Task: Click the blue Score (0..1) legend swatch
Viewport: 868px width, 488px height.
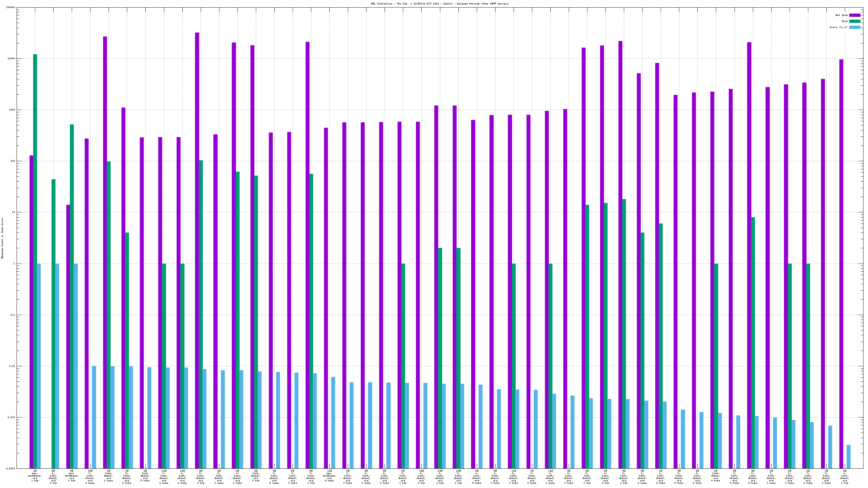Action: [854, 27]
